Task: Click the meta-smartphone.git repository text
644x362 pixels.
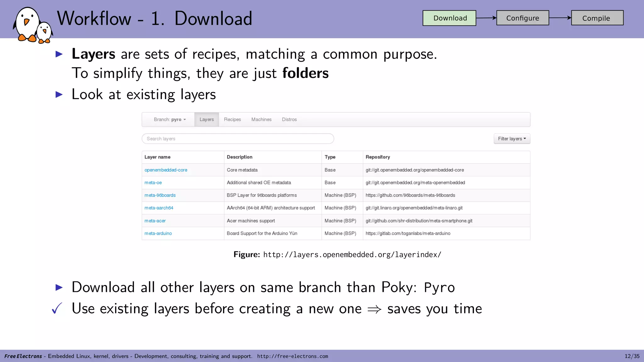Action: point(419,221)
